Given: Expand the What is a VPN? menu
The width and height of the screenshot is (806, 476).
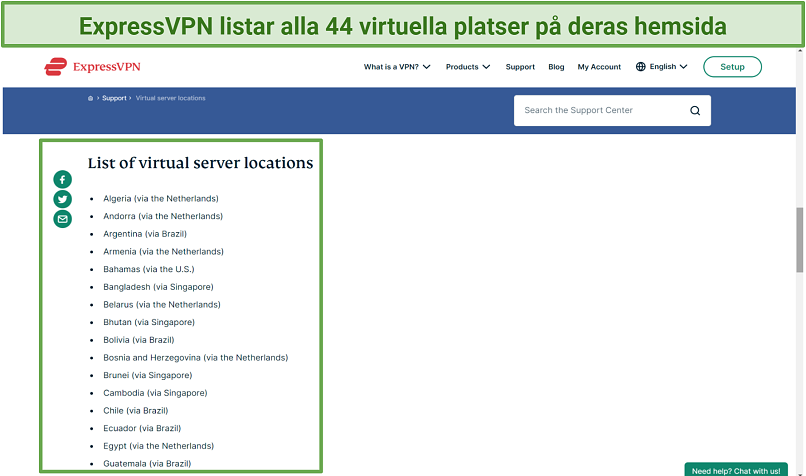Looking at the screenshot, I should [x=397, y=67].
